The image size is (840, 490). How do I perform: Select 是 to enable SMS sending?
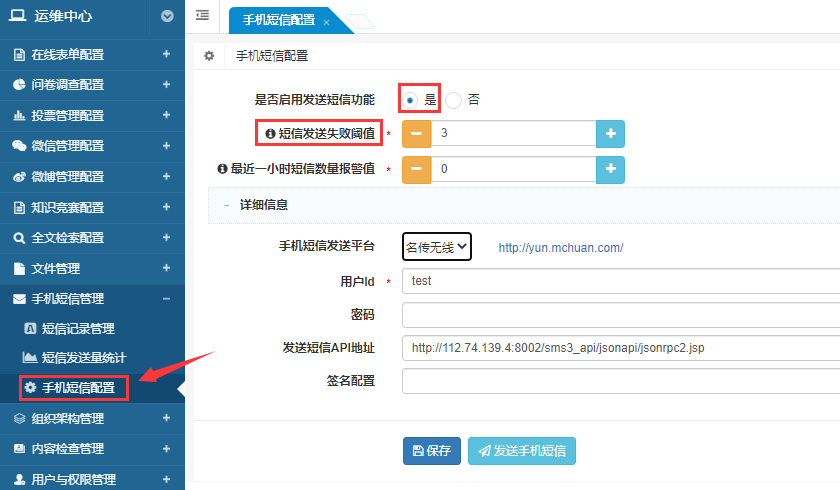(x=411, y=99)
